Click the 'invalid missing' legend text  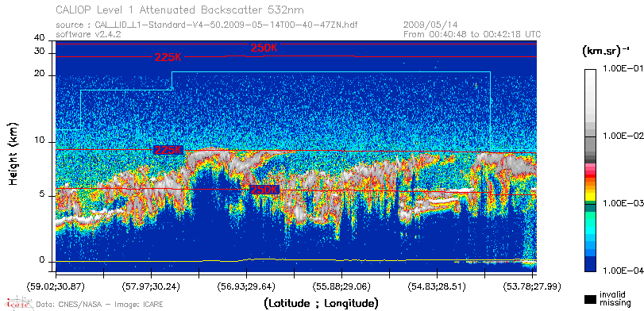615,298
